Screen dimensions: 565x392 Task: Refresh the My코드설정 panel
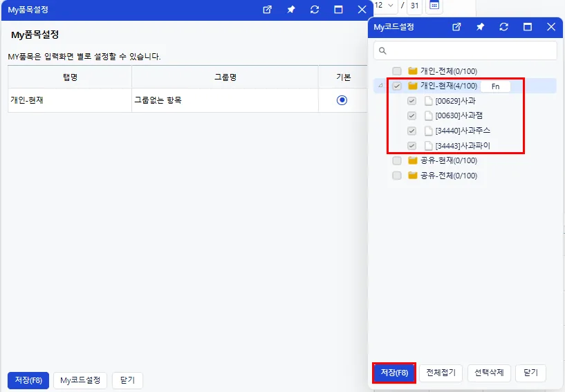coord(503,27)
